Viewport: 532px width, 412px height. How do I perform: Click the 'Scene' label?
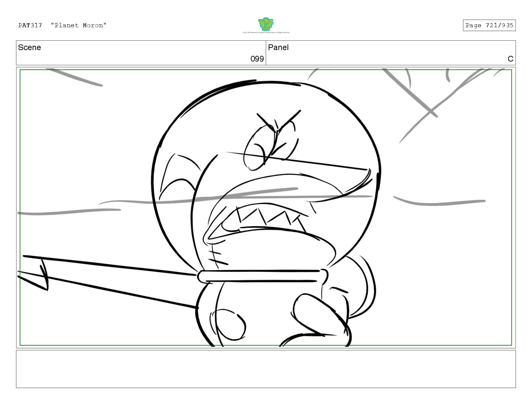tap(30, 47)
